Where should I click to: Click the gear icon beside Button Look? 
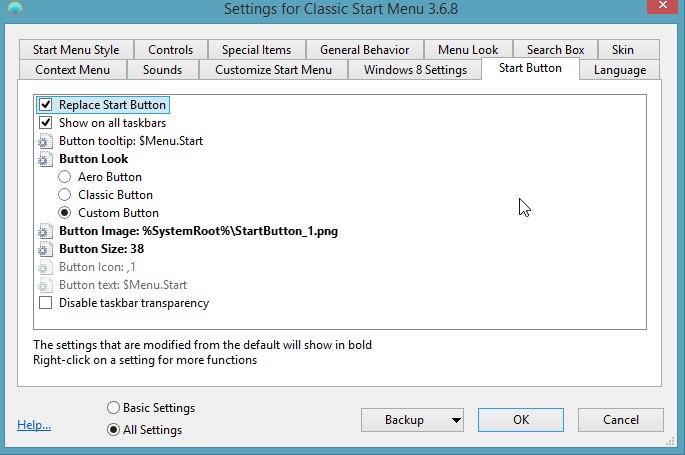(x=45, y=159)
